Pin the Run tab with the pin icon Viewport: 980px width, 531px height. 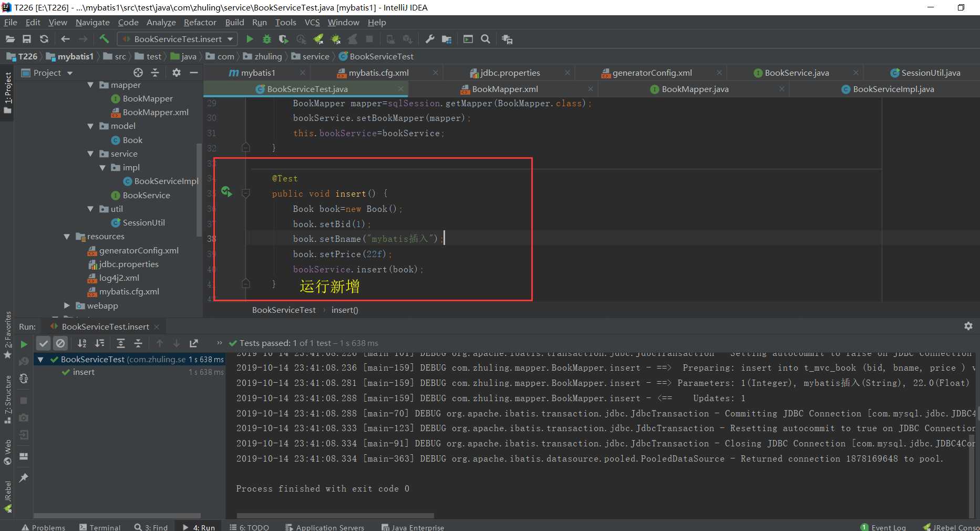24,478
